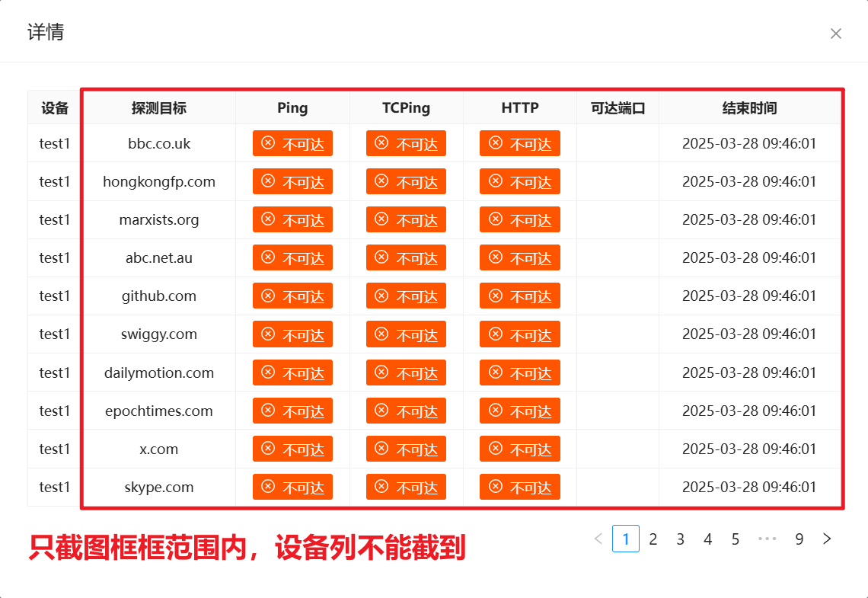Click the Ping column header
The width and height of the screenshot is (868, 598).
point(292,107)
